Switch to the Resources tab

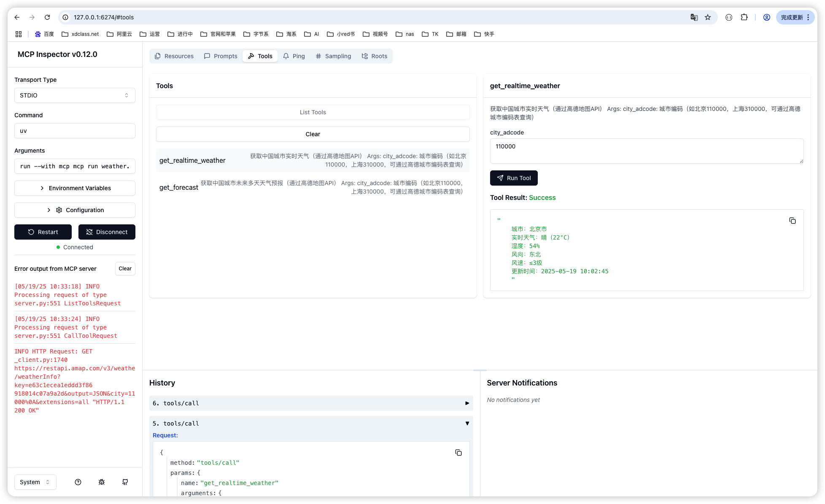pos(174,56)
